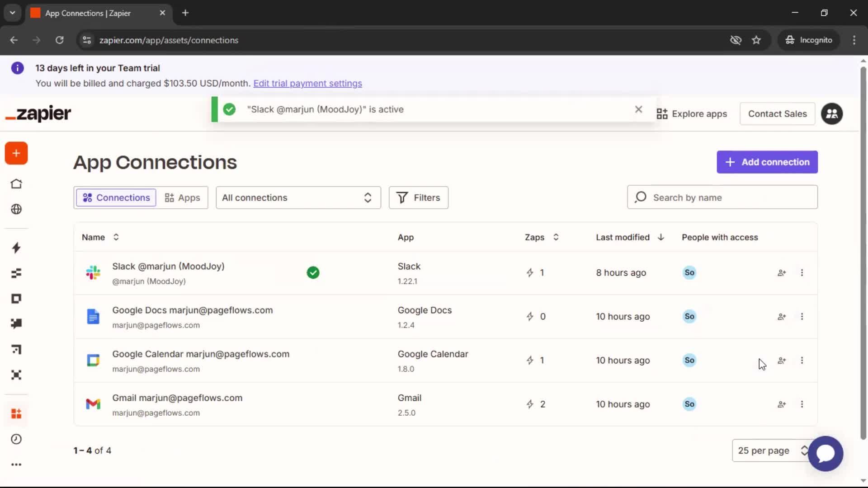The image size is (868, 488).
Task: Open Google Calendar marjun@pageflows.com connection name
Action: click(x=201, y=354)
